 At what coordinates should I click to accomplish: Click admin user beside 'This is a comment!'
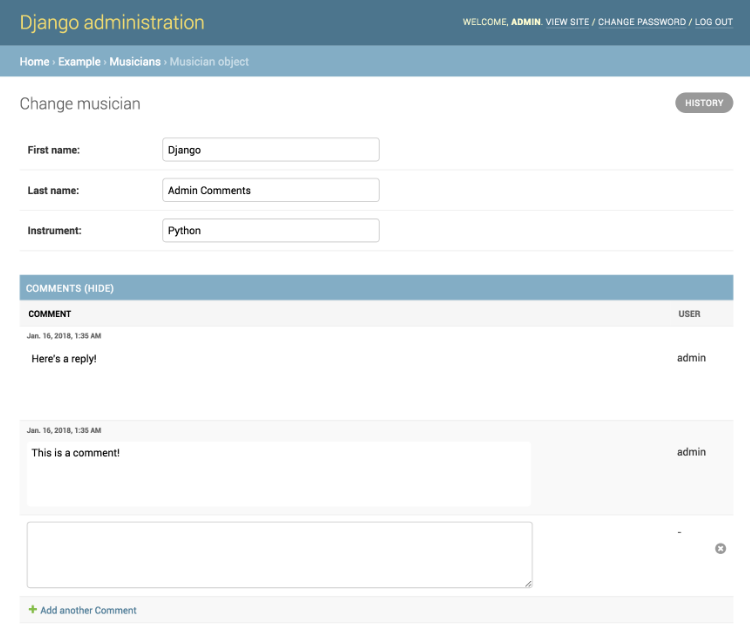691,452
